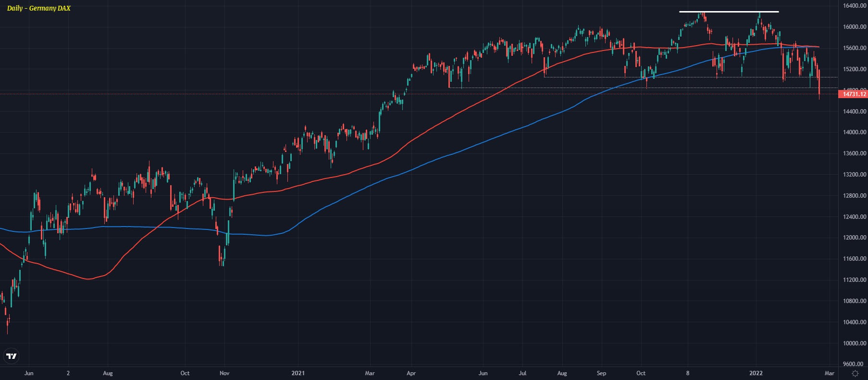Click the 11200.00 price axis label

[855, 280]
